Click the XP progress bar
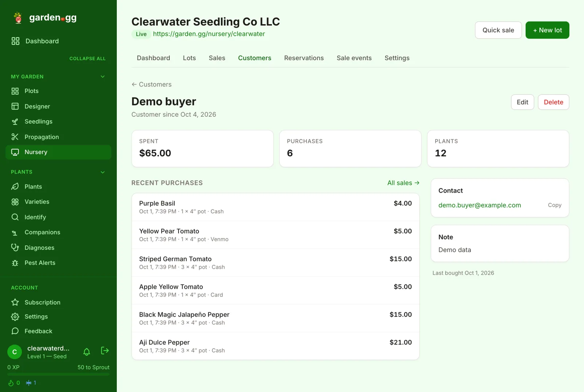584x392 pixels. click(x=58, y=374)
